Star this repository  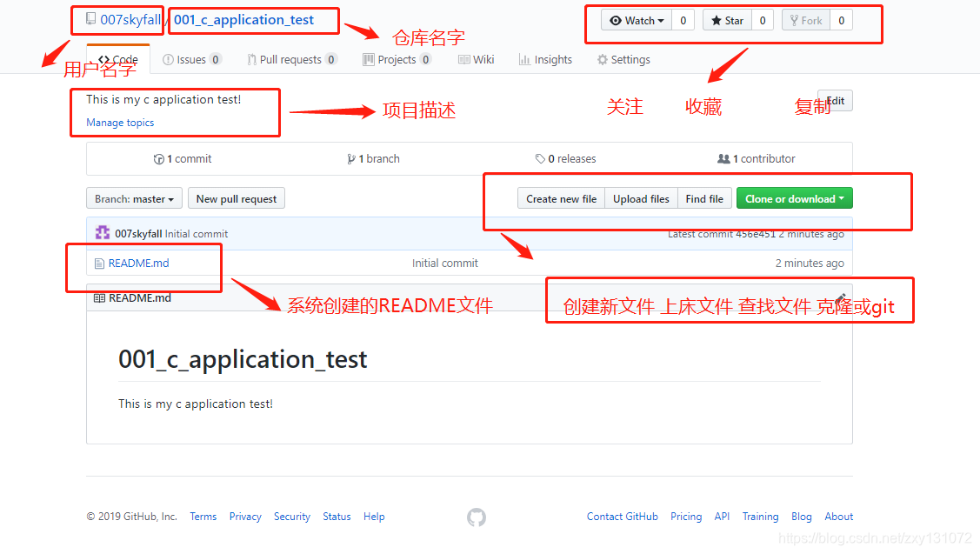[728, 21]
